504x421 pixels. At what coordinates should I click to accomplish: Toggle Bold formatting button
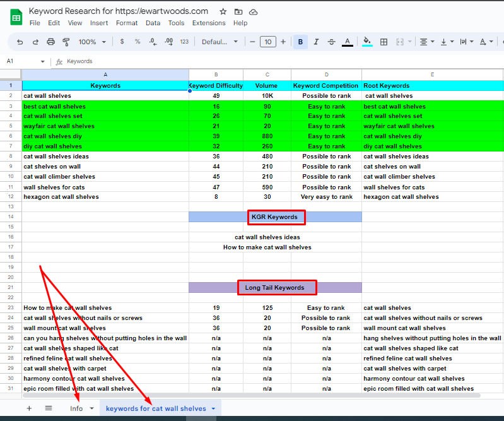coord(300,42)
